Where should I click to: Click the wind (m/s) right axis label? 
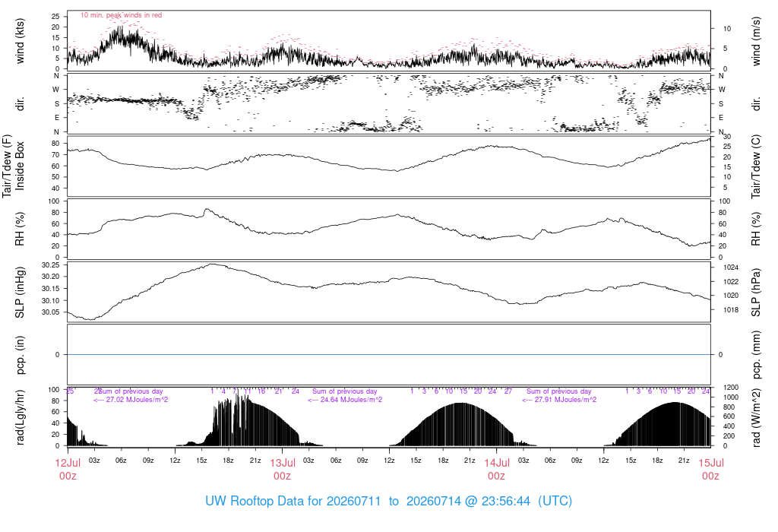pos(756,41)
